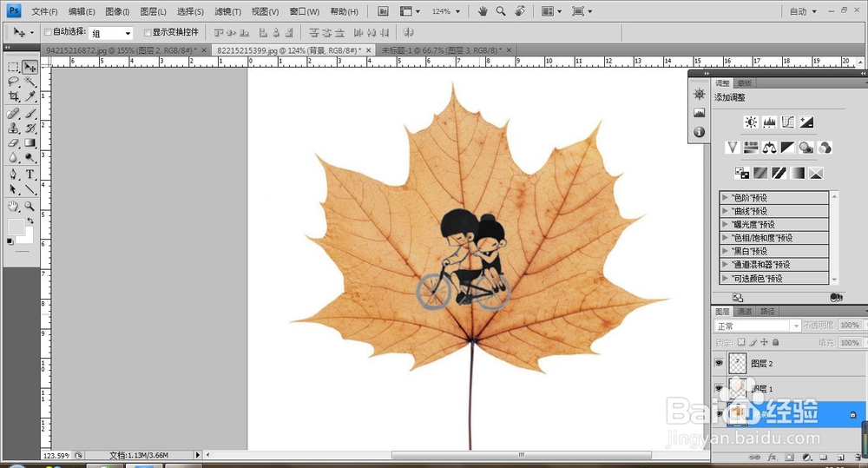Select the Eraser tool

click(x=13, y=143)
